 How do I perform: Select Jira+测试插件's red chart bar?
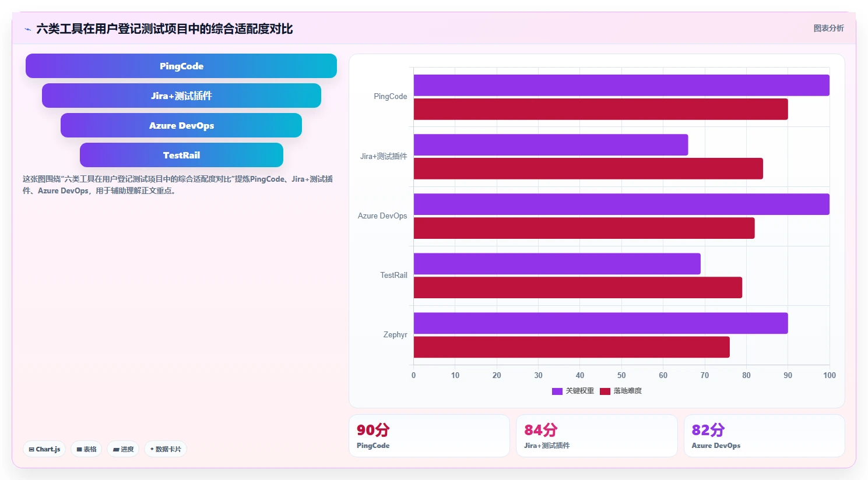coord(588,168)
